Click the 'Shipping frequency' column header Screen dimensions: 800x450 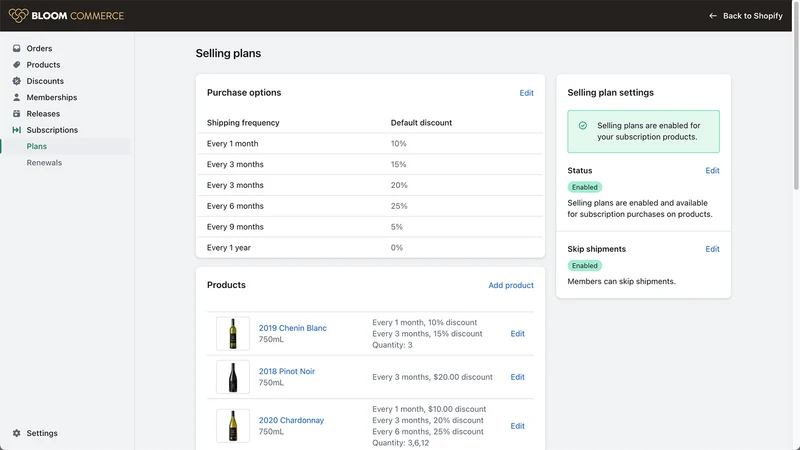click(243, 123)
